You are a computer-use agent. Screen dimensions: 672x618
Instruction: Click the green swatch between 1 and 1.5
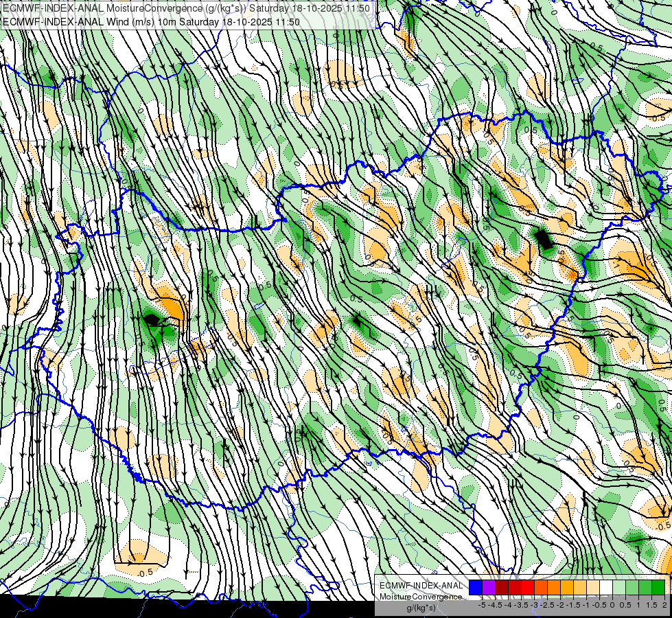645,587
